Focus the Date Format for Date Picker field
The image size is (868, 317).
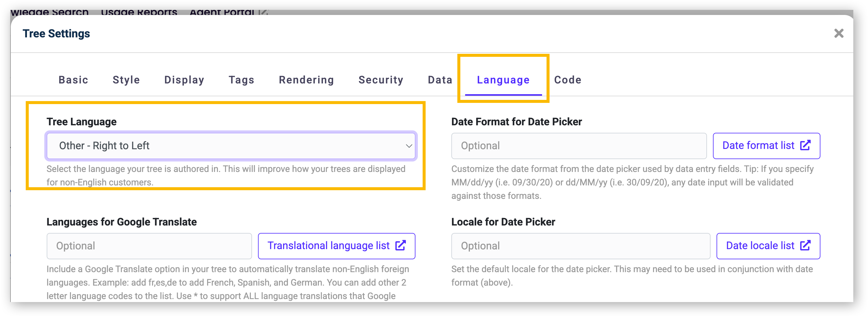tap(579, 146)
